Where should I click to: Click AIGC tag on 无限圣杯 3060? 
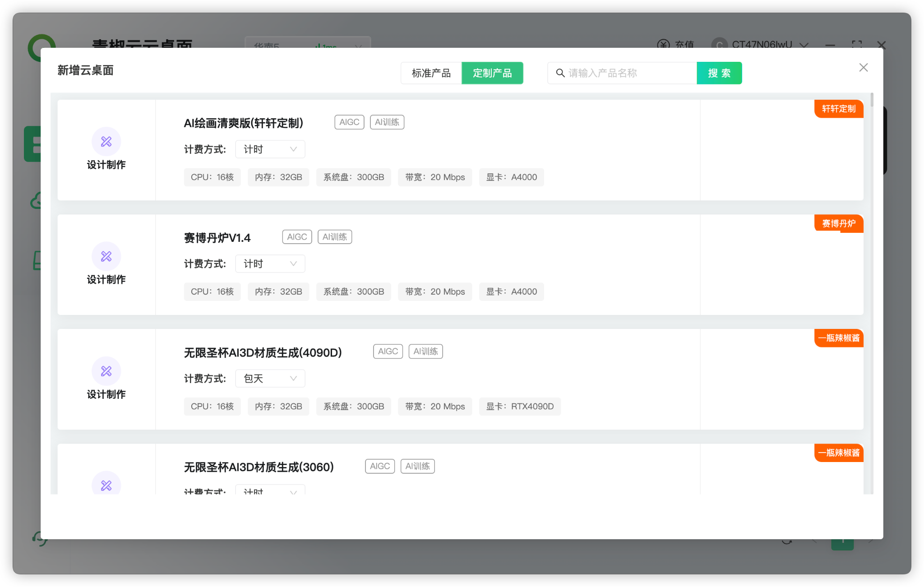click(x=380, y=466)
